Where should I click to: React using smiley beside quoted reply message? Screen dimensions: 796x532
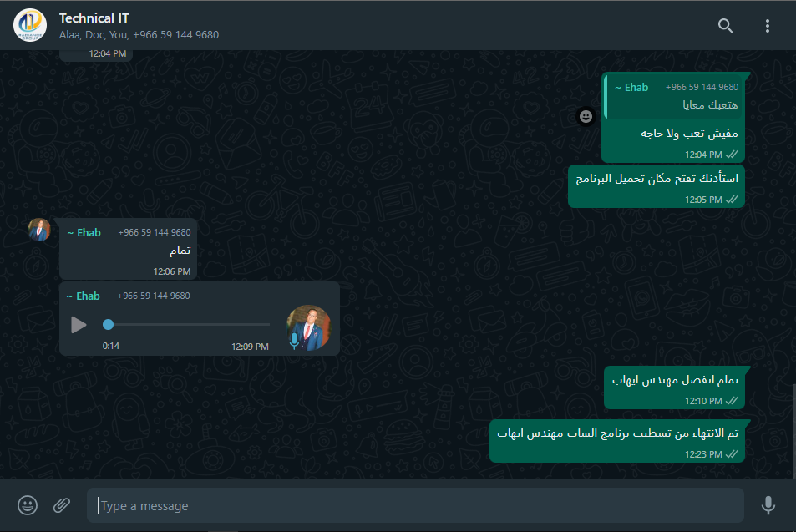pos(586,117)
